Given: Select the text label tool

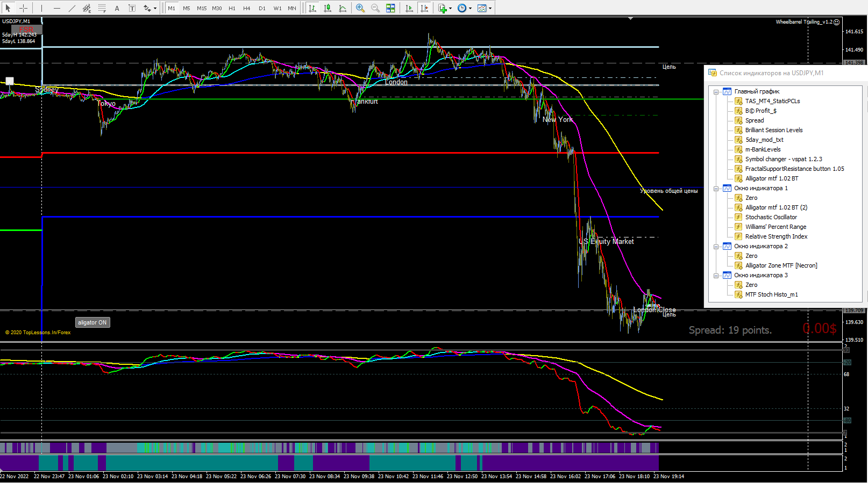Looking at the screenshot, I should [117, 8].
